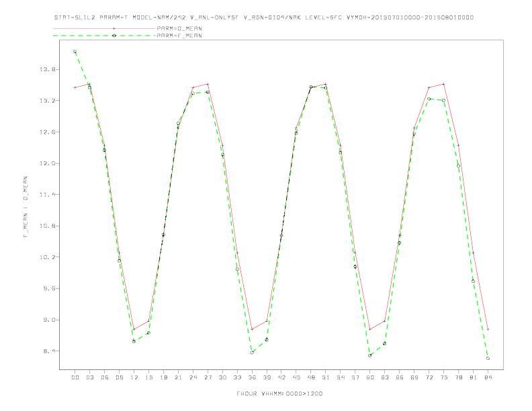This screenshot has height=411, width=532.
Task: Click the x-axis tick label 09
Action: click(119, 377)
